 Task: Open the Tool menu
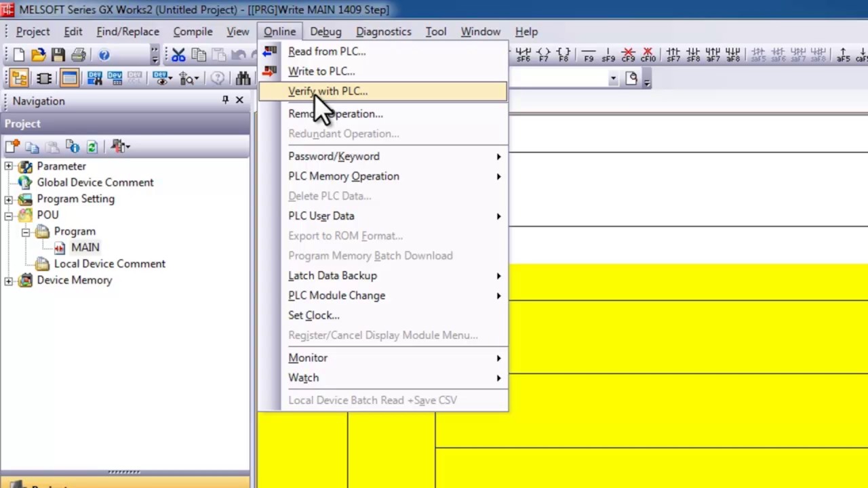(x=435, y=31)
